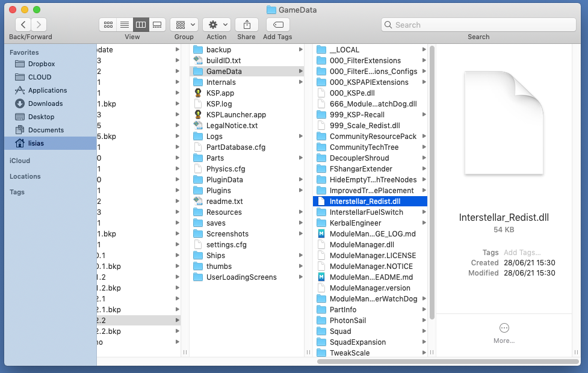This screenshot has height=373, width=588.
Task: Select the 000_KSPe.dll file
Action: pyautogui.click(x=370, y=93)
